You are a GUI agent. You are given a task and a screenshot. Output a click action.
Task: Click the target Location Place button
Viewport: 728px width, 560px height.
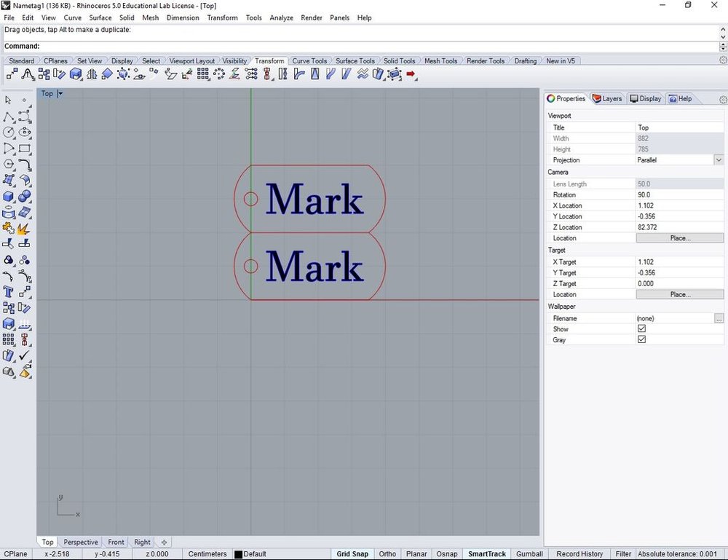click(x=680, y=294)
